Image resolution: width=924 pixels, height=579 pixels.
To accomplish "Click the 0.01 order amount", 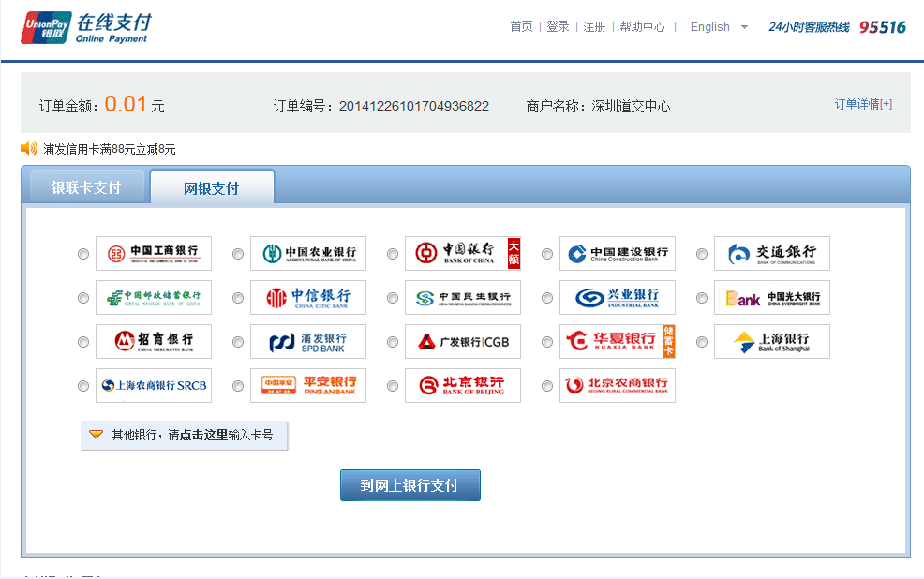I will pyautogui.click(x=126, y=104).
